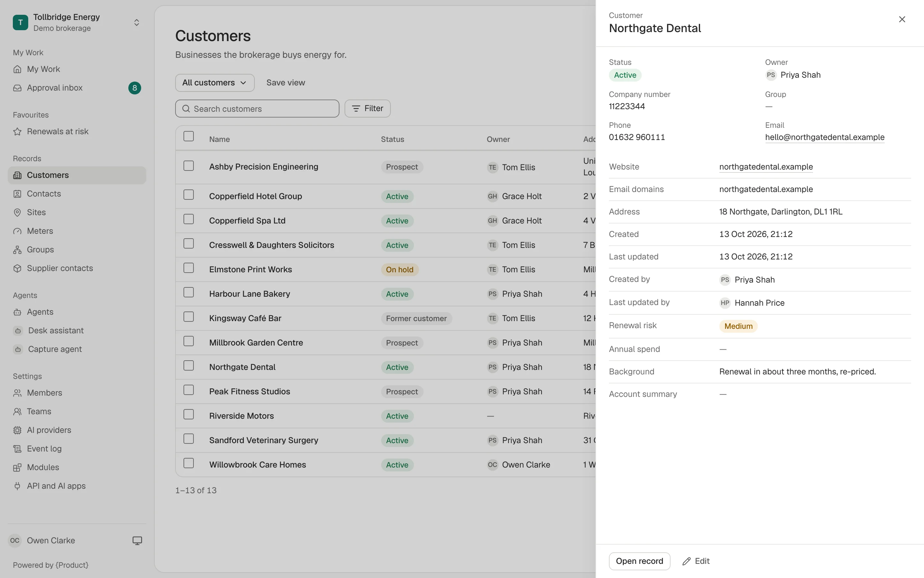Expand the Tollbridge Energy workspace switcher
Screen dimensions: 924x578
tap(77, 22)
